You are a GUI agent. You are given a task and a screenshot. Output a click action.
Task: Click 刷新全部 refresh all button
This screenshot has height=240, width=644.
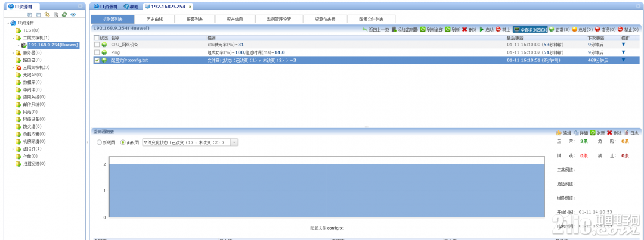[x=431, y=30]
